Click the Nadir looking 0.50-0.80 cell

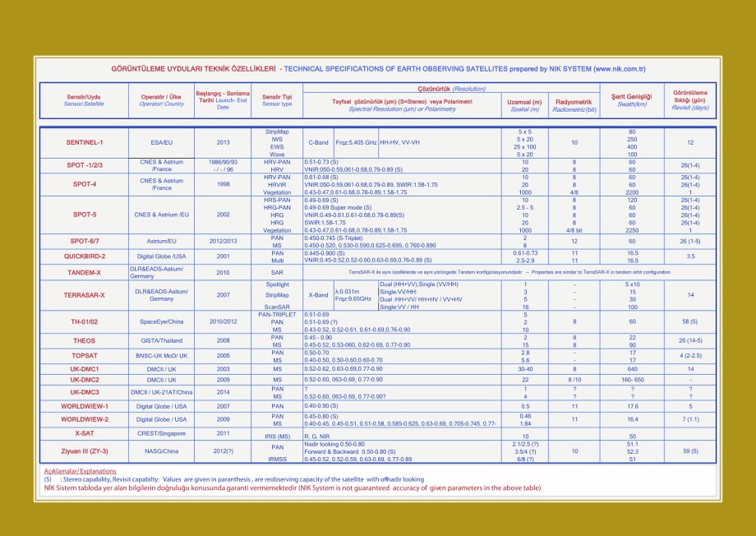click(334, 444)
